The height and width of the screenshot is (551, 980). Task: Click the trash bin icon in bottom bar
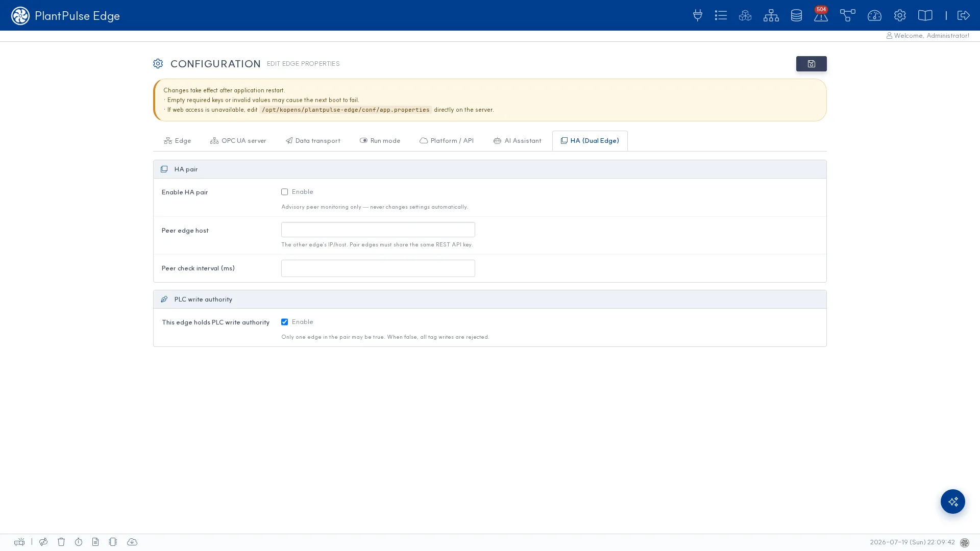[x=61, y=542]
